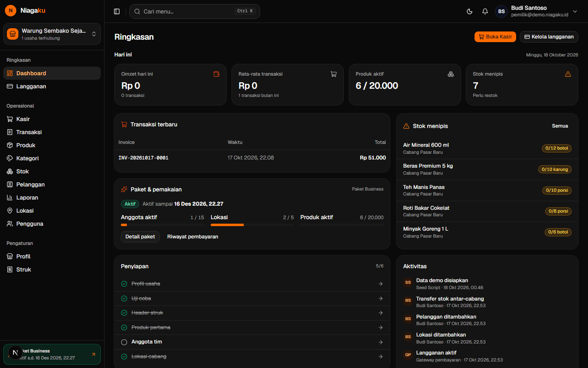Click the BS avatar beside Transfer stok antar-cabang
This screenshot has width=588, height=368.
tap(408, 301)
